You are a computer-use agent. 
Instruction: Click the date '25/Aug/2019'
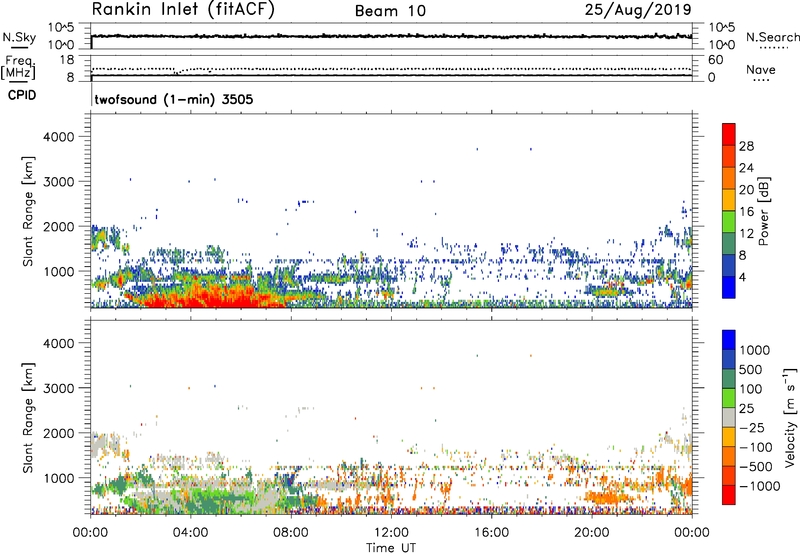click(638, 9)
